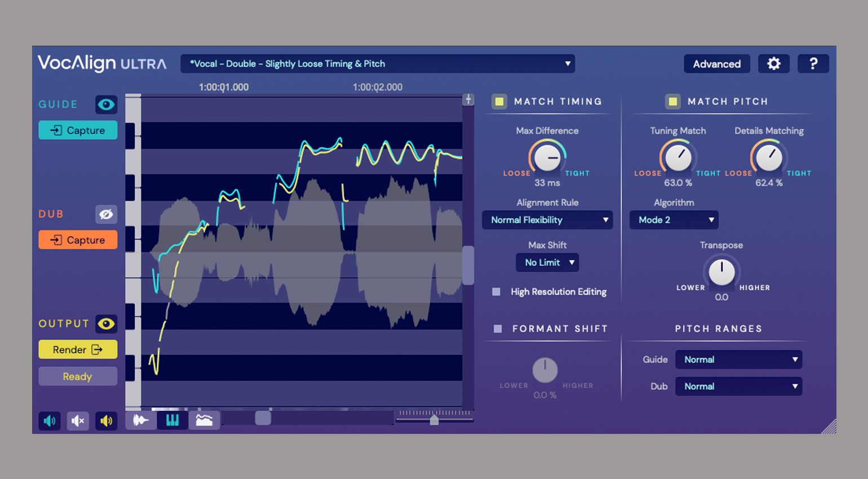Click the 33 ms value

547,183
